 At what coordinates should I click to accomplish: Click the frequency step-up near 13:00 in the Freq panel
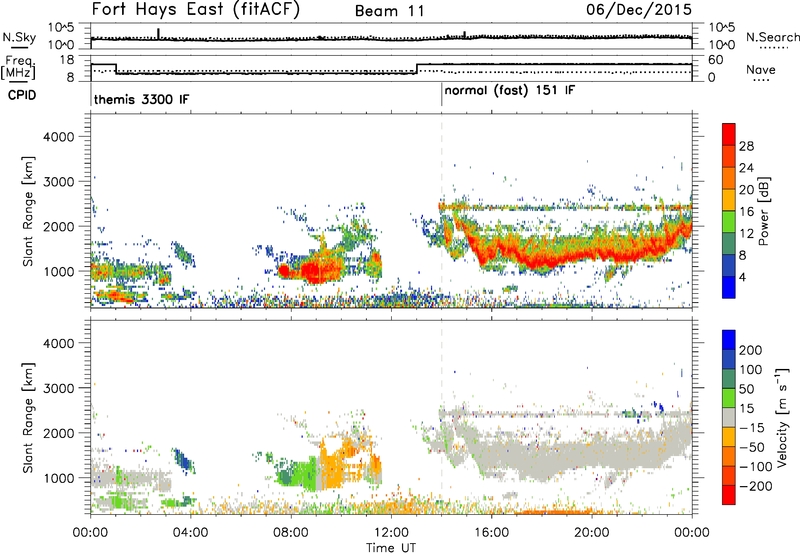(x=417, y=69)
